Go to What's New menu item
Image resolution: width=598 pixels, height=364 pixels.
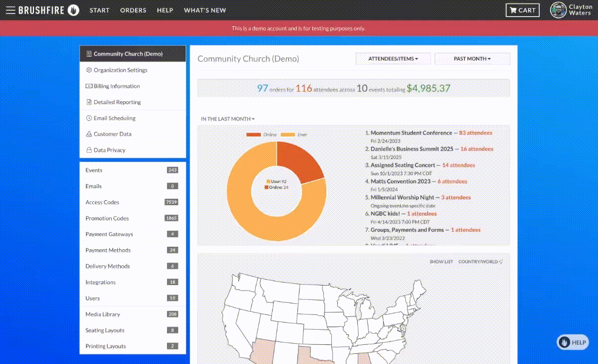pos(205,10)
